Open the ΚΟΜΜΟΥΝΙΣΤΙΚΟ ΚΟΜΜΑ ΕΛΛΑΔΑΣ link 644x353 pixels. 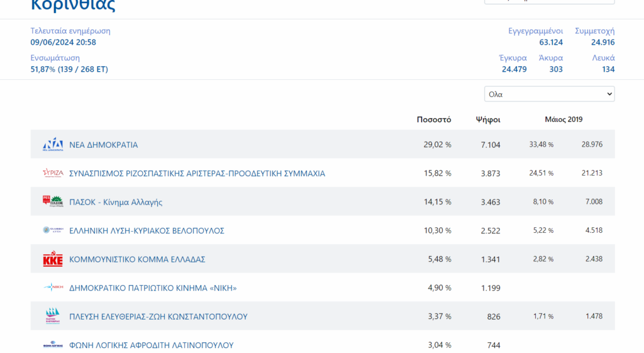[x=137, y=259]
